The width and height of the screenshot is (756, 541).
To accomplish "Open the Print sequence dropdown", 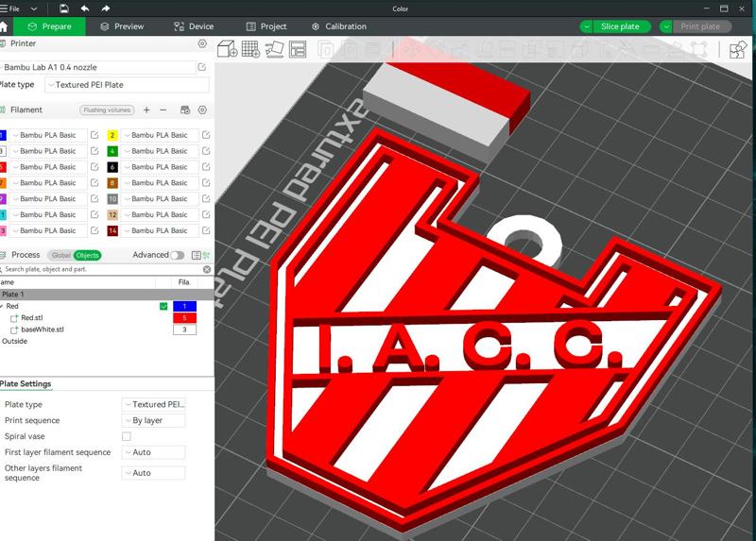I will pyautogui.click(x=153, y=420).
